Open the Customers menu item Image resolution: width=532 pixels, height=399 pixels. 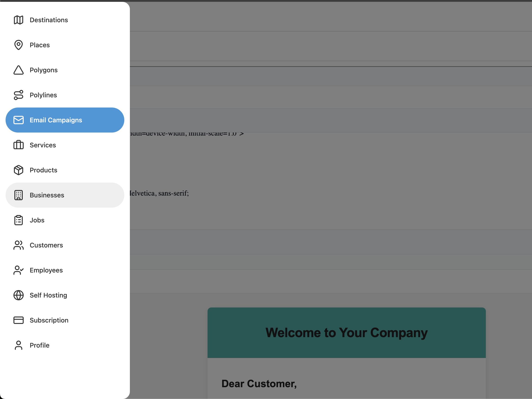[46, 245]
